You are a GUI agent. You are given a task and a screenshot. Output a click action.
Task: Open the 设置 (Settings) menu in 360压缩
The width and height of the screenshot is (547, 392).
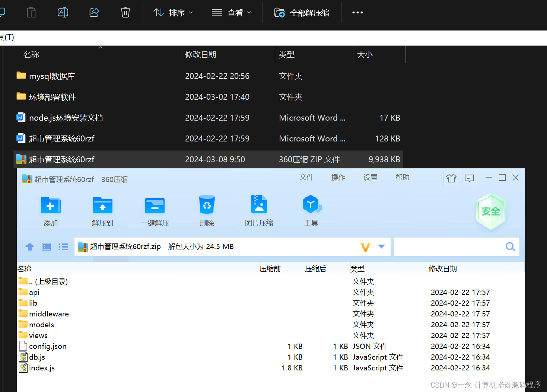[370, 177]
